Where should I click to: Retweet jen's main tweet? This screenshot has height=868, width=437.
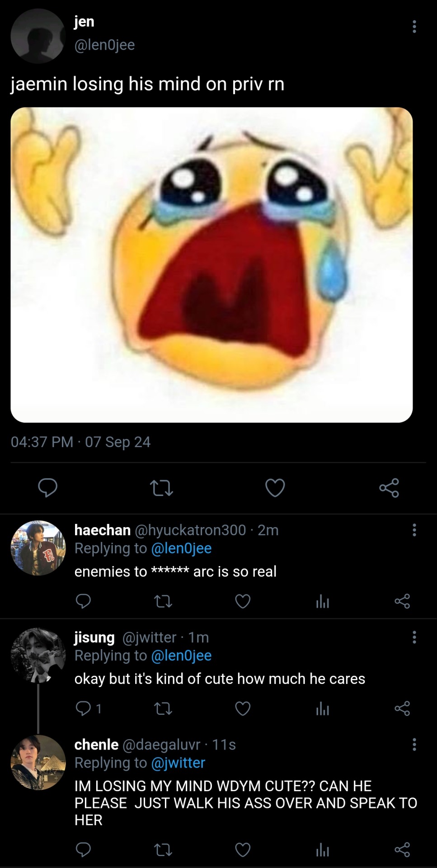pyautogui.click(x=161, y=488)
